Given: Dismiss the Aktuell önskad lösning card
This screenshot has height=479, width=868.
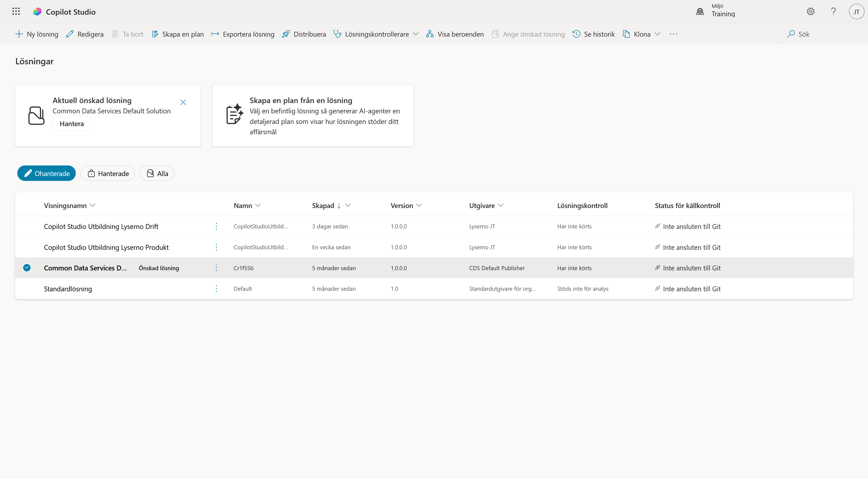Looking at the screenshot, I should pyautogui.click(x=183, y=102).
